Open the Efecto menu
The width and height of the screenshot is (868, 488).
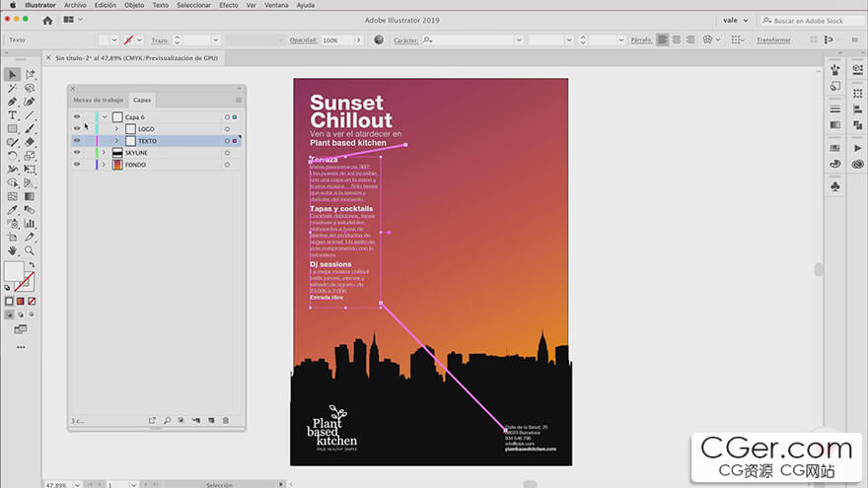click(x=229, y=5)
